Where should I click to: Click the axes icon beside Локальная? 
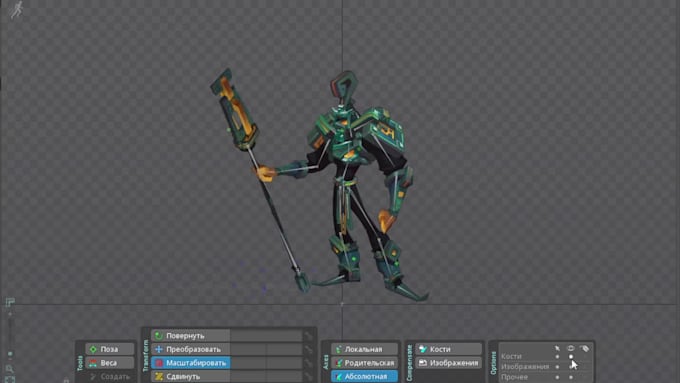click(339, 349)
